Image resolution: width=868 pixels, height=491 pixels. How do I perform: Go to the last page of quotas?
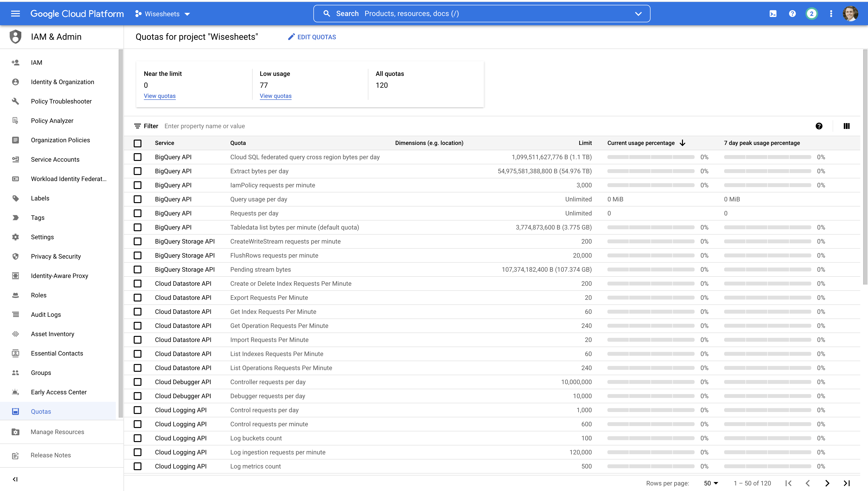847,483
